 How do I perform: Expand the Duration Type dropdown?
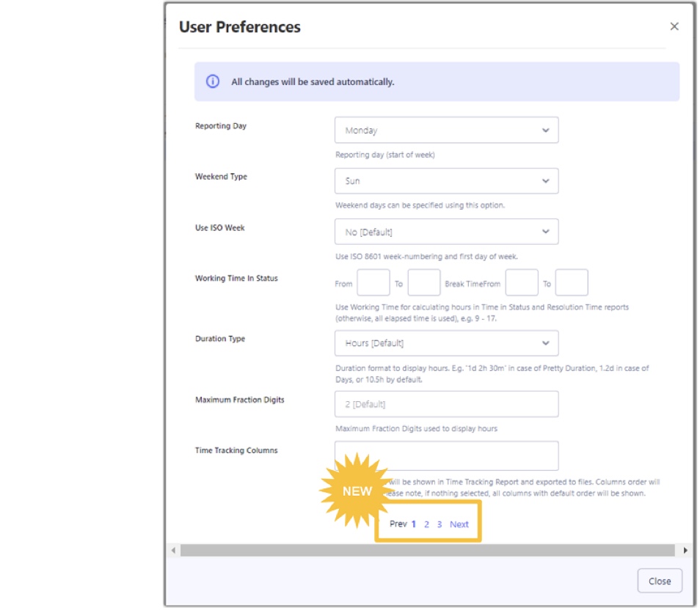[446, 343]
